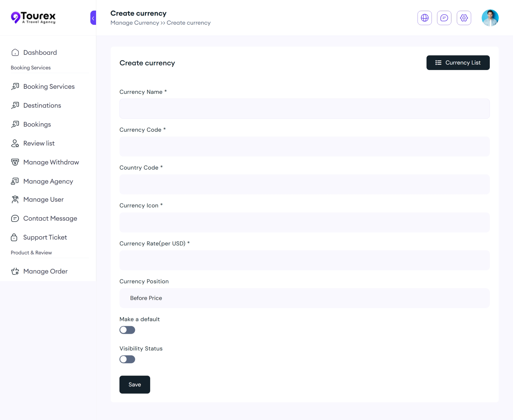Focus the Currency Name input field
This screenshot has height=420, width=513.
coord(304,109)
